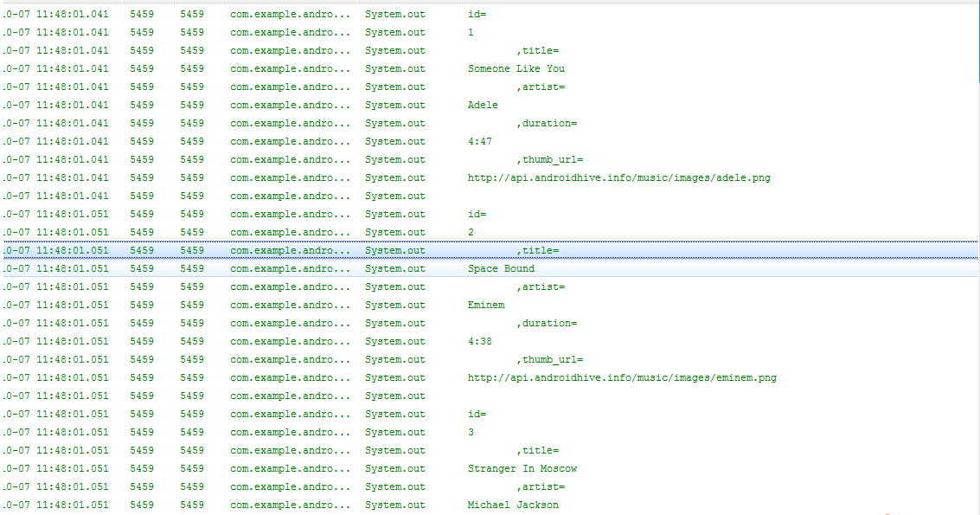Select the ',title=' row above 'Stranger In Moscow'
This screenshot has width=980, height=515.
[490, 450]
